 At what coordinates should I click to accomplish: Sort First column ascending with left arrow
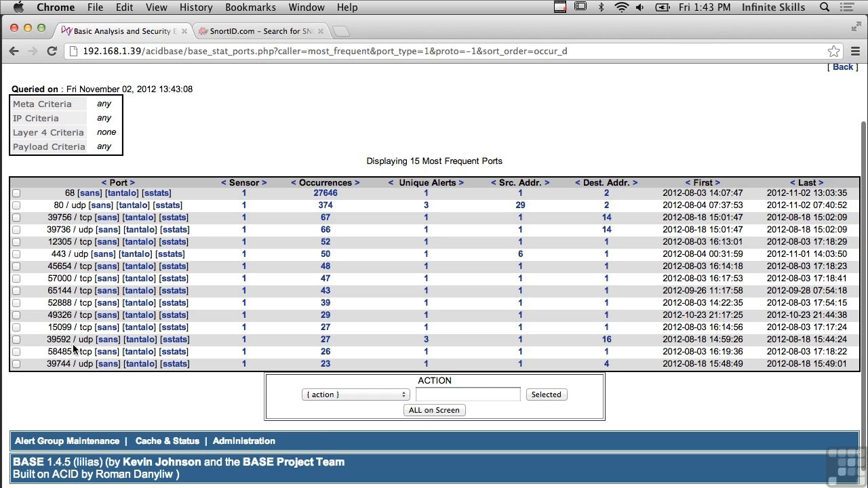pyautogui.click(x=687, y=183)
